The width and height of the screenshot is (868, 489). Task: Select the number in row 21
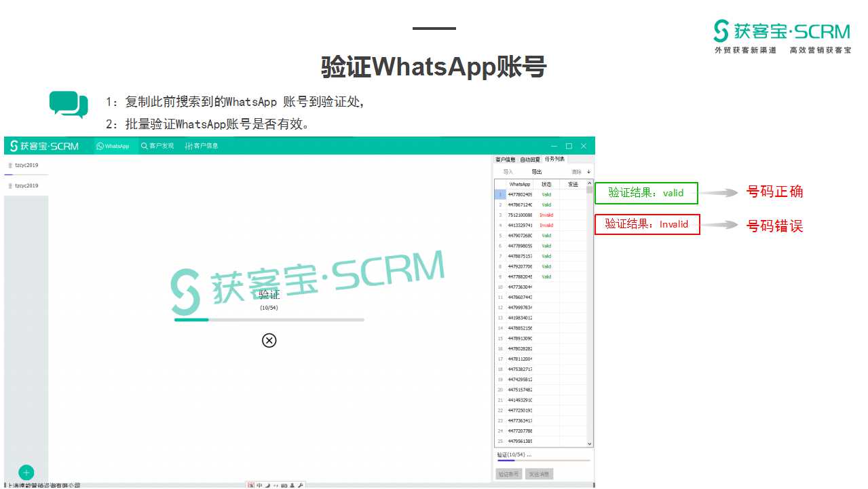[x=520, y=400]
